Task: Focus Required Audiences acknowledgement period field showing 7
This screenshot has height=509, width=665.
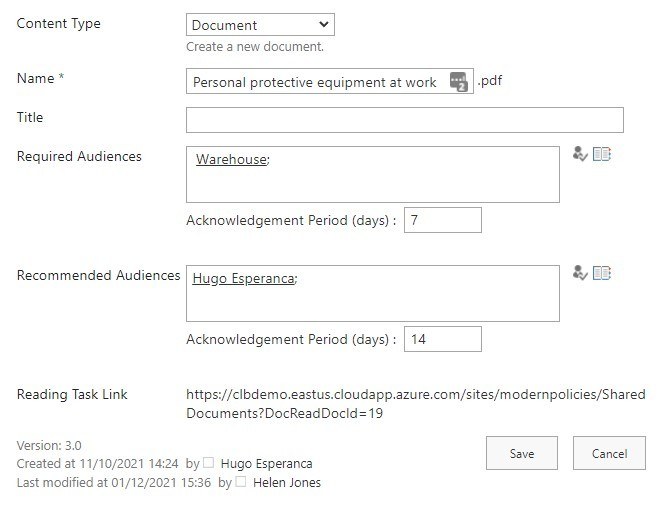Action: 442,220
